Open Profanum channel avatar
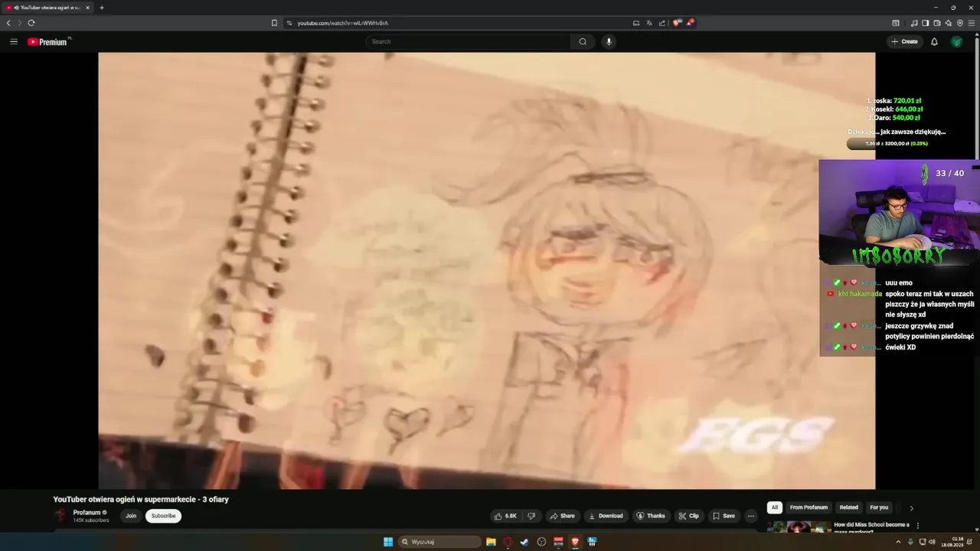The width and height of the screenshot is (980, 551). pos(60,516)
